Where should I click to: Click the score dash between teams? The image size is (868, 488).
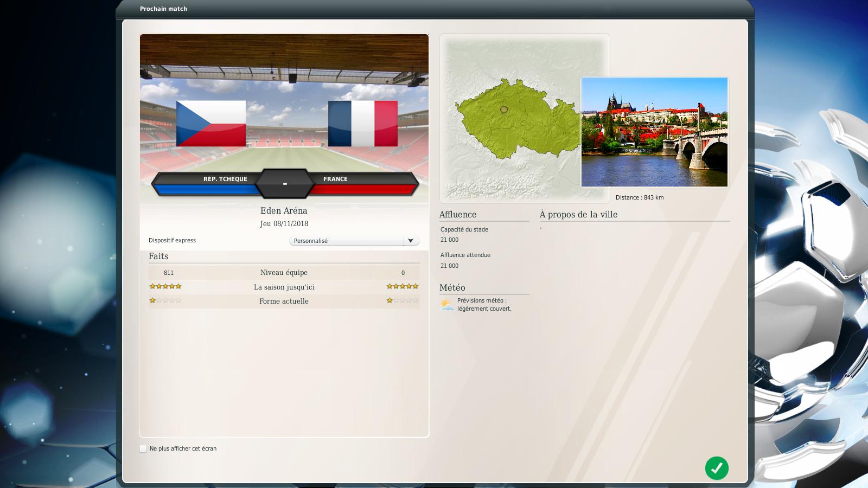click(x=285, y=184)
